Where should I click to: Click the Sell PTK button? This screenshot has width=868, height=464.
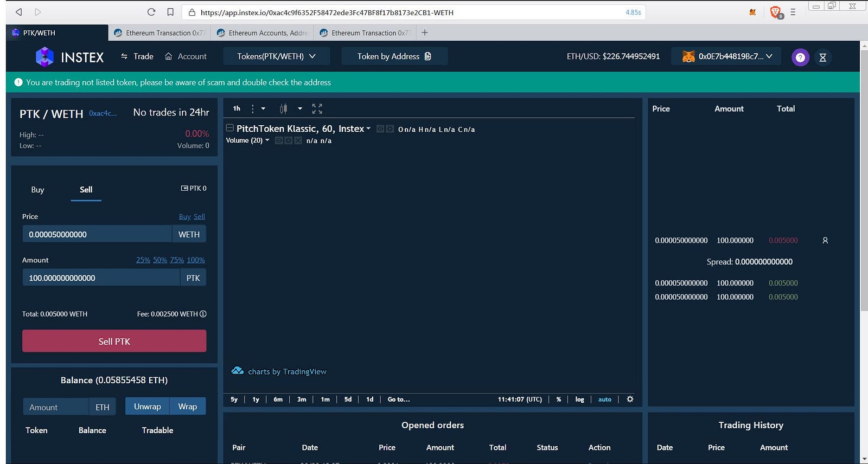coord(114,341)
